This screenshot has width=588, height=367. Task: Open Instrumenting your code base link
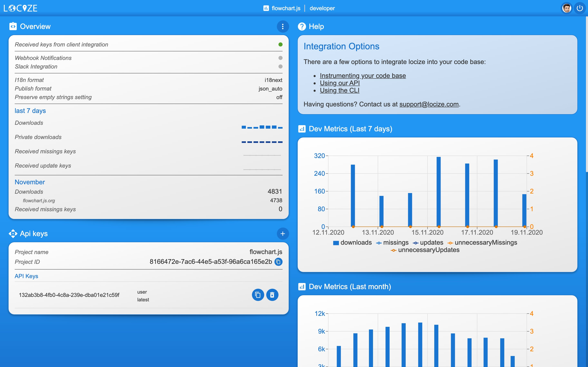tap(363, 76)
